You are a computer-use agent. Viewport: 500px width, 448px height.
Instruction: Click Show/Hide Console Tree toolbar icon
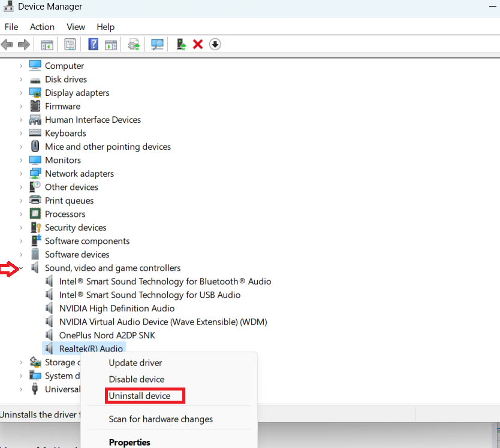(x=47, y=44)
